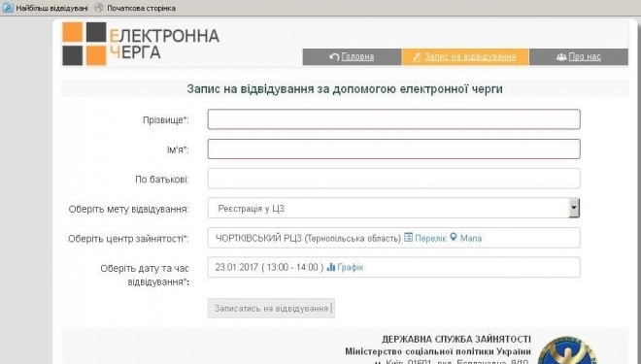Expand the visit purpose dropdown arrow
This screenshot has width=641, height=364.
click(574, 208)
